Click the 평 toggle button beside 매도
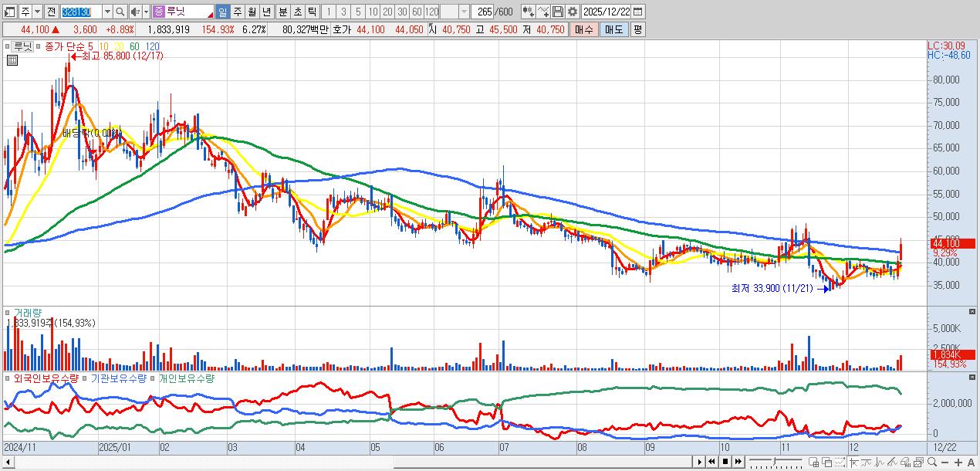 pos(637,29)
